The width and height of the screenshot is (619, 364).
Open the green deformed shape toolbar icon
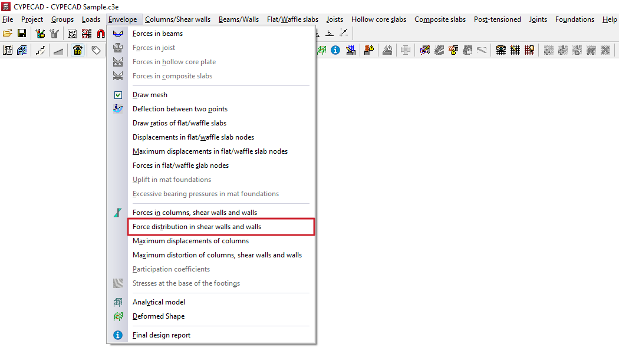click(321, 50)
